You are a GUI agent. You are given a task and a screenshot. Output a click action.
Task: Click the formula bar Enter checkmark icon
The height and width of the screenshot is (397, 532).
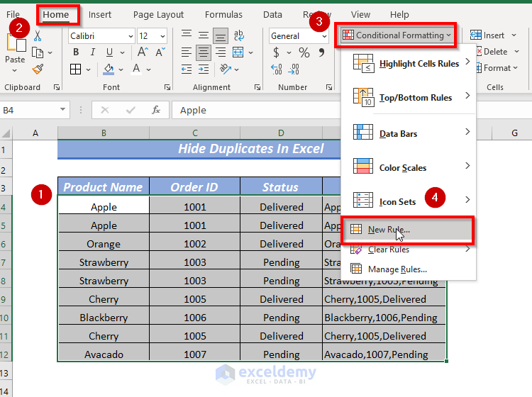131,110
